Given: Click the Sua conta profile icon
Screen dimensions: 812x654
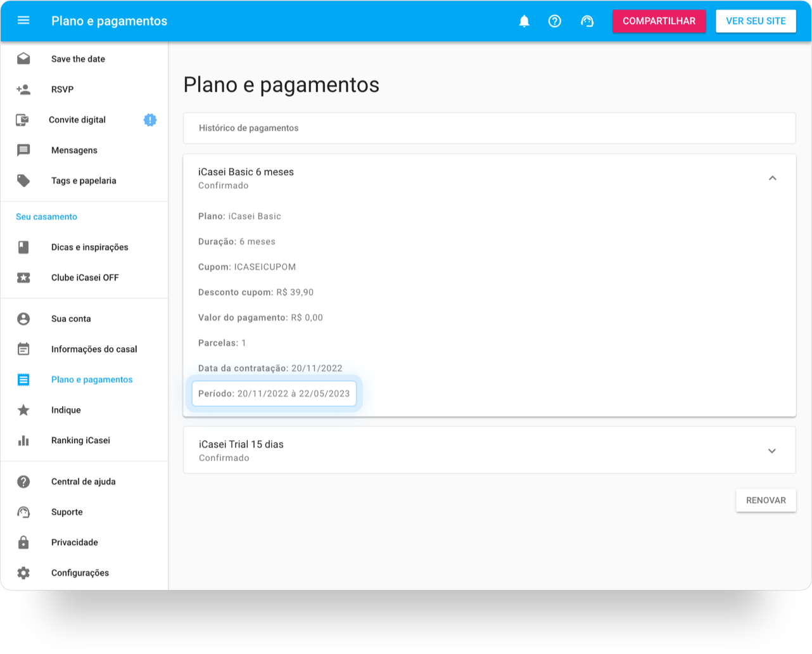Looking at the screenshot, I should tap(23, 319).
